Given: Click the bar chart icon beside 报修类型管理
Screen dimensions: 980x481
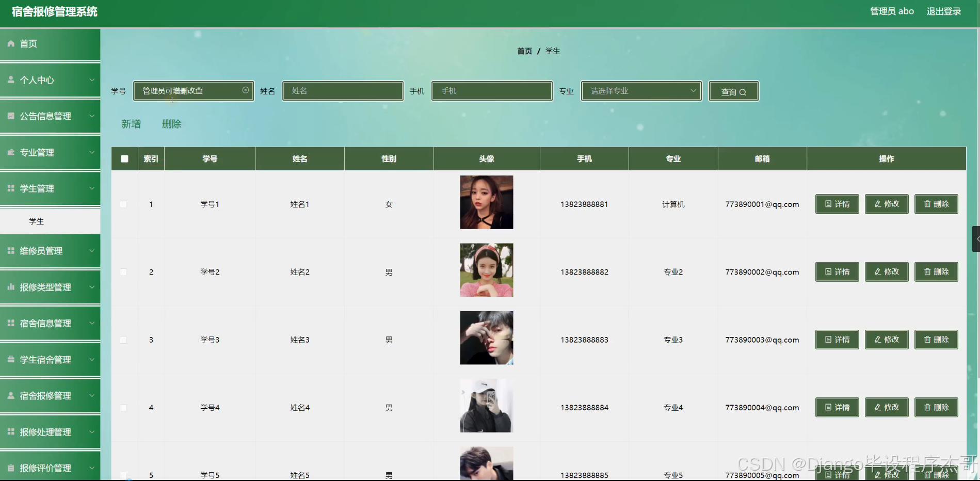Looking at the screenshot, I should point(11,287).
